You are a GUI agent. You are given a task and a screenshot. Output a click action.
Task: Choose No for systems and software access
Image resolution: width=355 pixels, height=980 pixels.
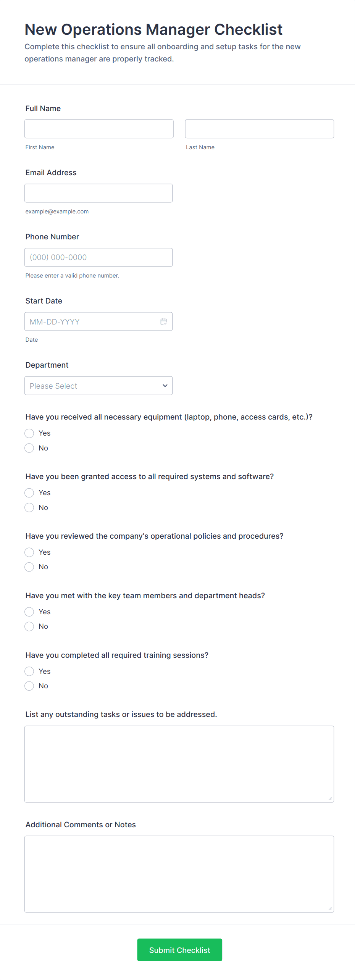pos(29,508)
